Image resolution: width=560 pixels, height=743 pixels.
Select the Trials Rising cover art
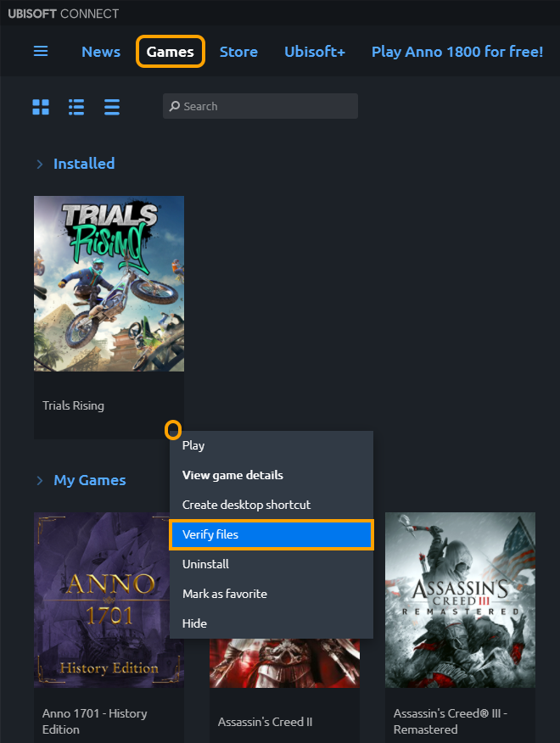pyautogui.click(x=109, y=283)
